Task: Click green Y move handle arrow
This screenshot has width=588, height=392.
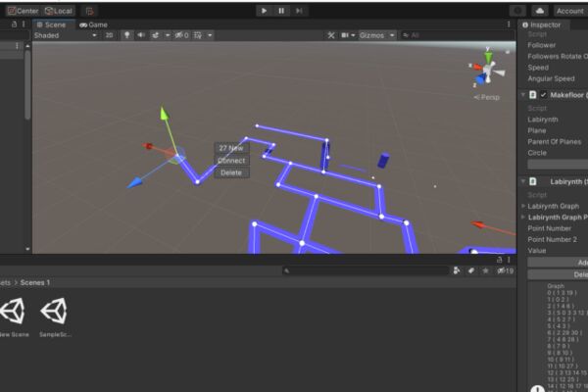Action: (x=165, y=114)
